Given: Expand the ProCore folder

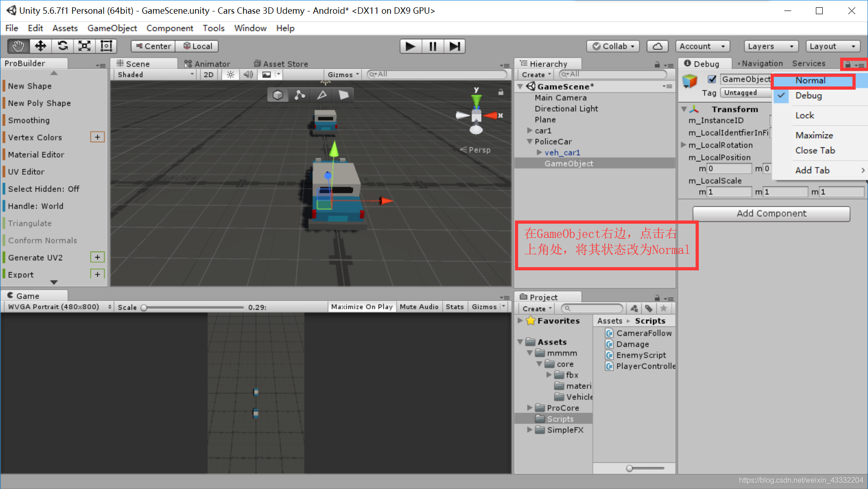Looking at the screenshot, I should tap(530, 408).
